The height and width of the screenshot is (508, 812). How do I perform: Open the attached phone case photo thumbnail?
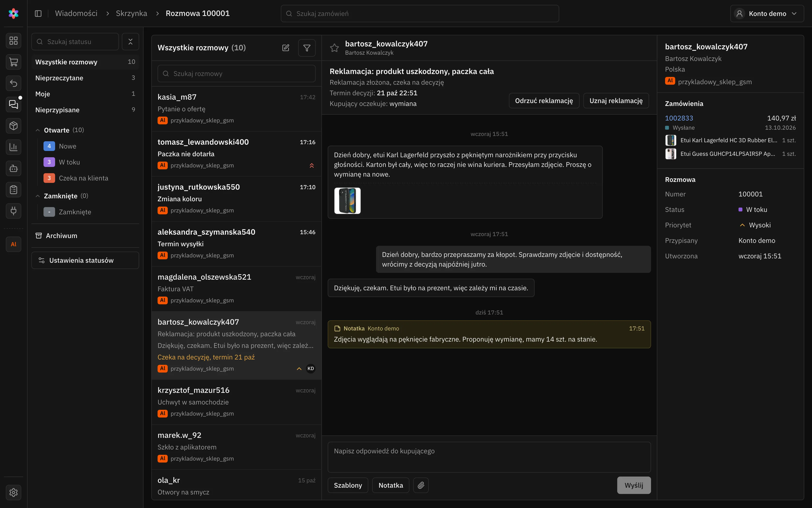(347, 201)
